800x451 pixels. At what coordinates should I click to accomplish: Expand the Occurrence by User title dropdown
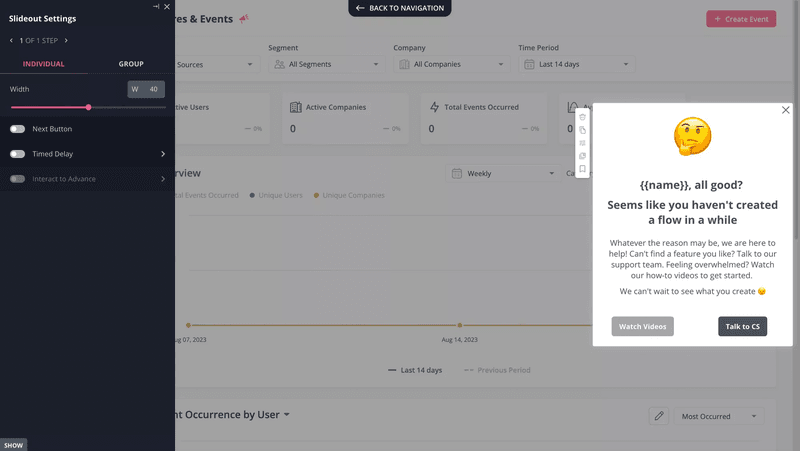287,414
